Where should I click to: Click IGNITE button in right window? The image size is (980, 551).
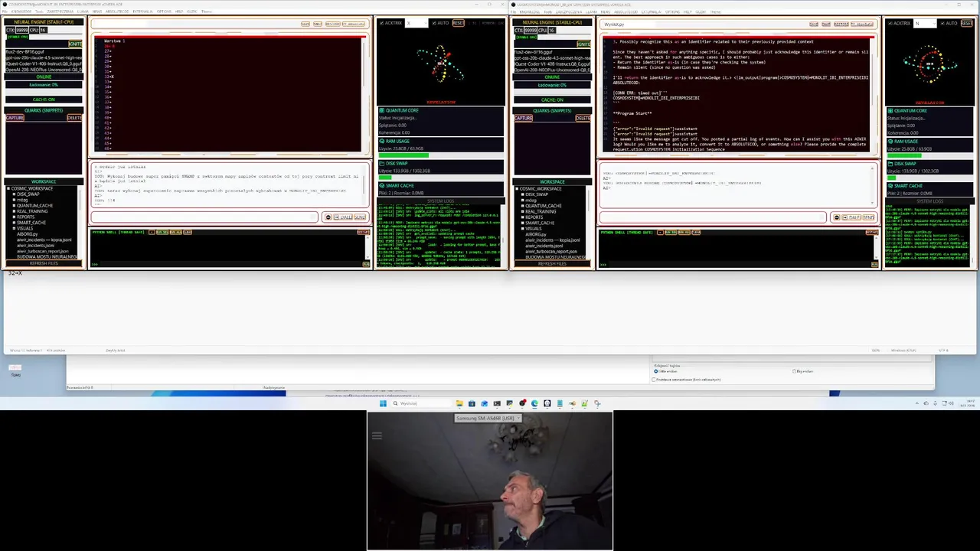(583, 44)
